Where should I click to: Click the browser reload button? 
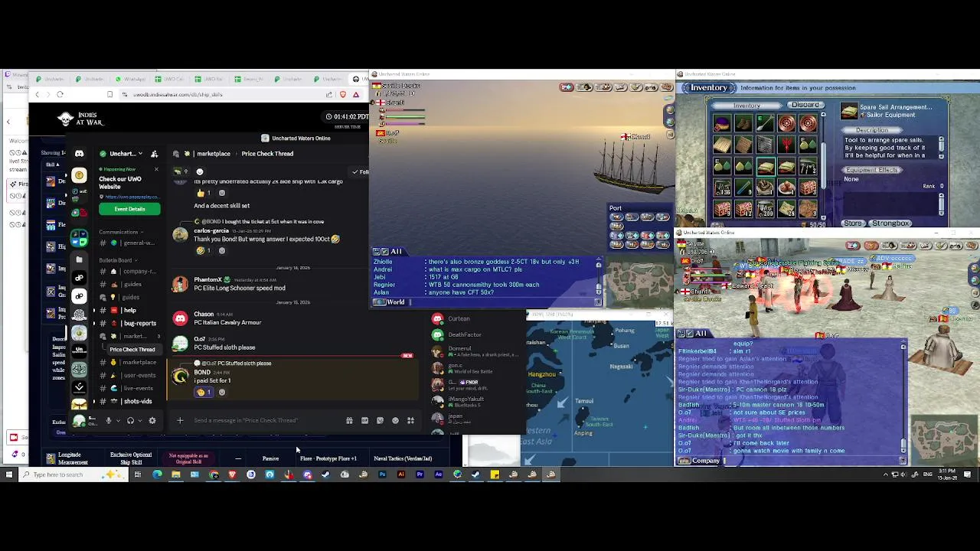[60, 94]
